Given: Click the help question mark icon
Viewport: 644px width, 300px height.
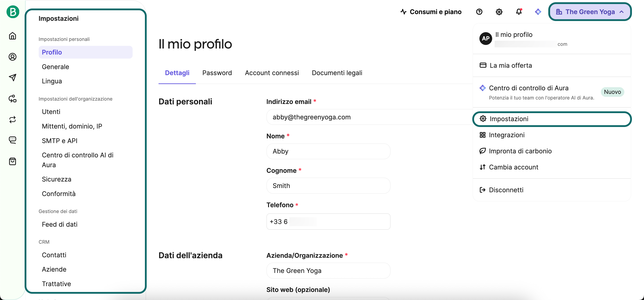Looking at the screenshot, I should [x=479, y=12].
